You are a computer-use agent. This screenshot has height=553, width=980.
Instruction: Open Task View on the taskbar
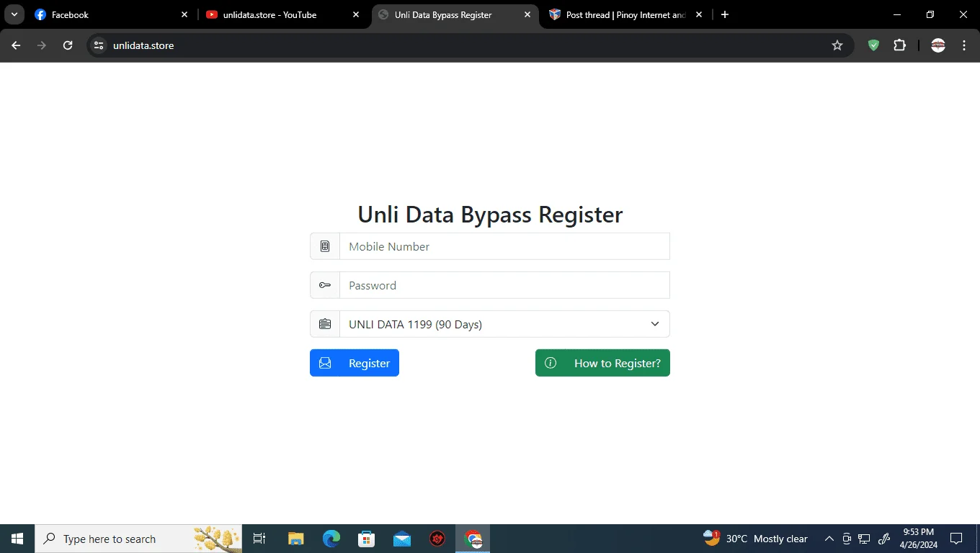coord(259,539)
